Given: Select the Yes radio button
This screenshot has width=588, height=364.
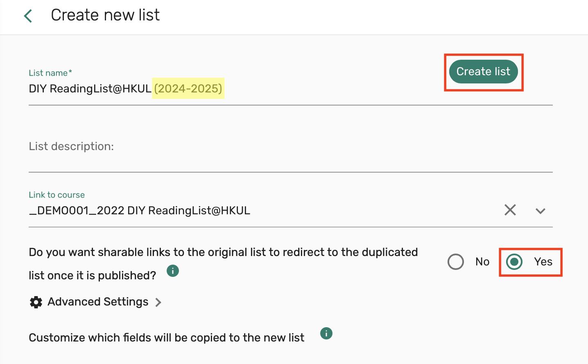Looking at the screenshot, I should (514, 262).
